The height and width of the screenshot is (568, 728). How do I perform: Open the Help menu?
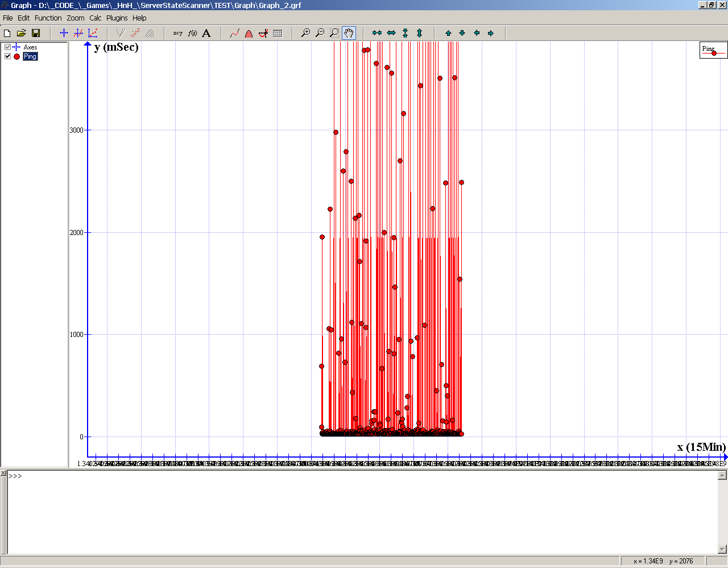coord(139,18)
